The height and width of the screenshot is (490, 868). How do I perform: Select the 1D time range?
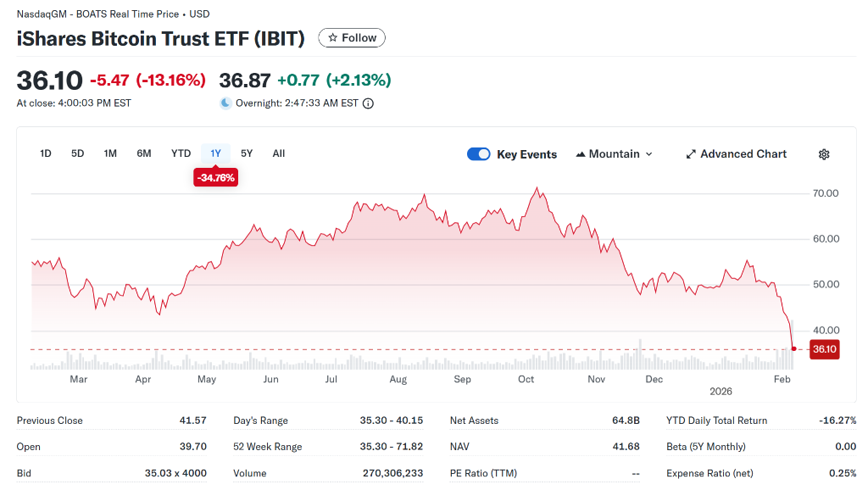pos(46,153)
